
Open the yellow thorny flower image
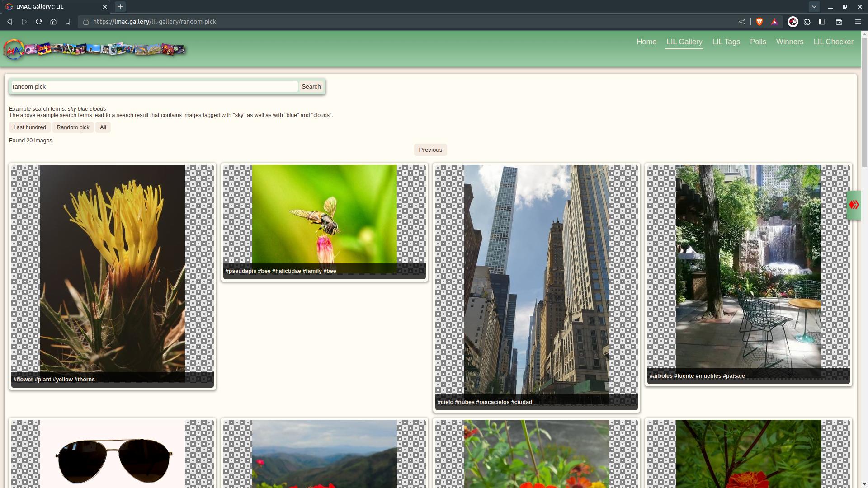pos(112,273)
